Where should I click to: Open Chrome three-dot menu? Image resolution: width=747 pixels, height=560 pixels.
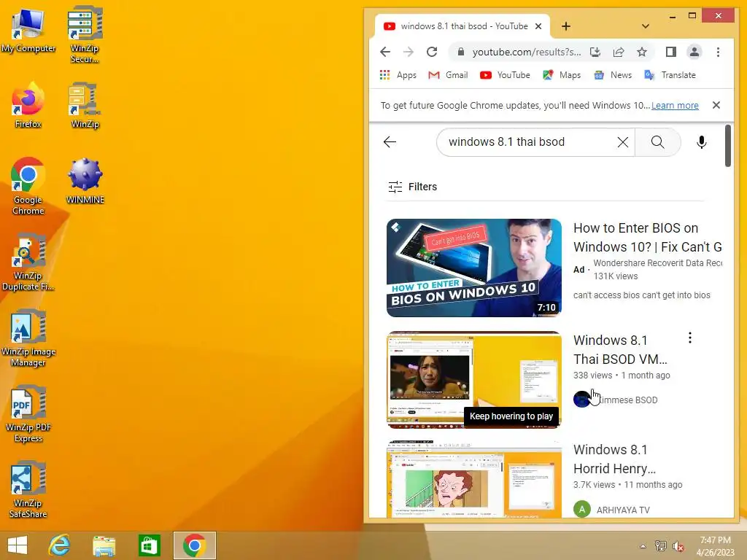718,52
